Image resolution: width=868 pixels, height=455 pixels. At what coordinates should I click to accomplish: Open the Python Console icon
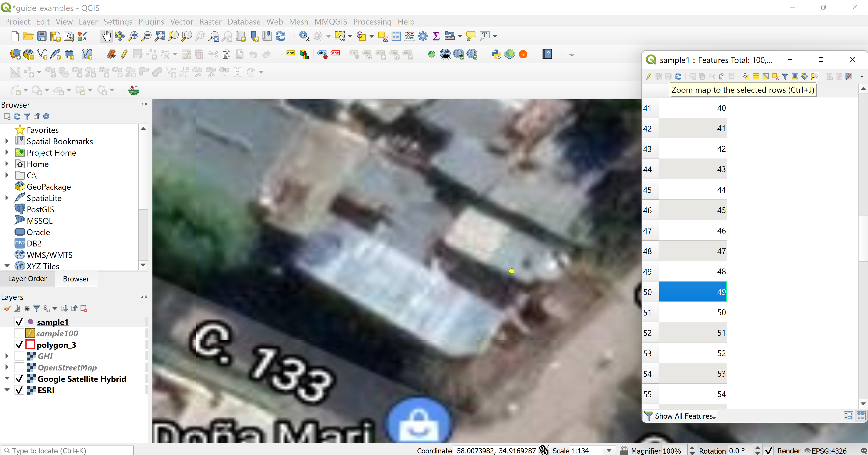tap(496, 54)
